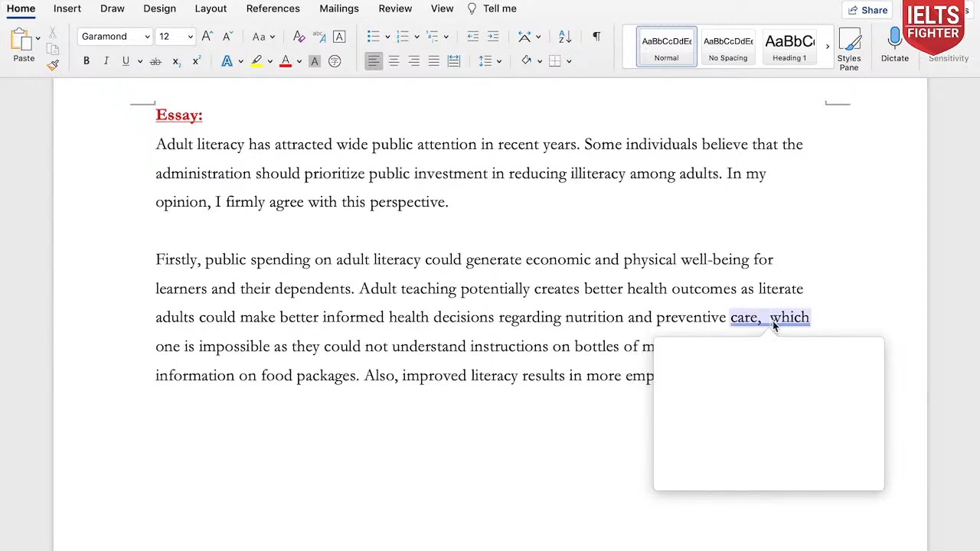This screenshot has width=980, height=551.
Task: Toggle strikethrough formatting
Action: [x=155, y=61]
